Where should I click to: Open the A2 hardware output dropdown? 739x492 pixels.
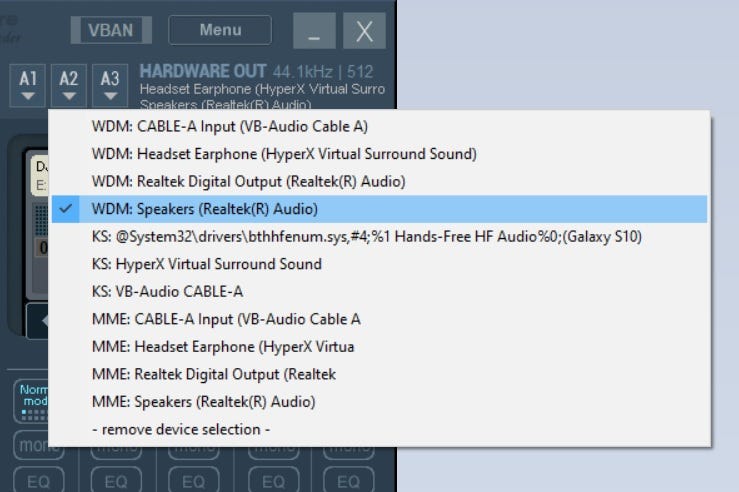pyautogui.click(x=69, y=85)
